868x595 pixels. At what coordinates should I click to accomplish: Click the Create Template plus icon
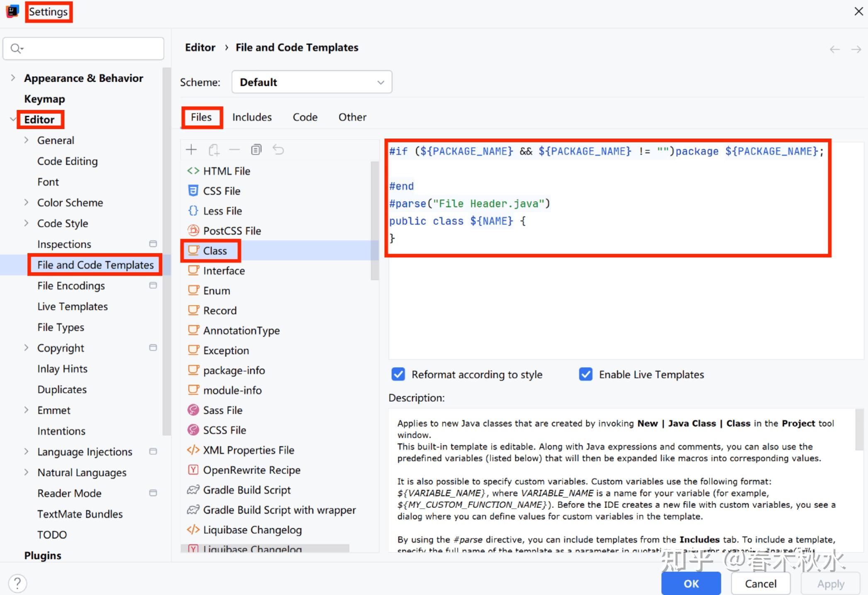[x=191, y=150]
